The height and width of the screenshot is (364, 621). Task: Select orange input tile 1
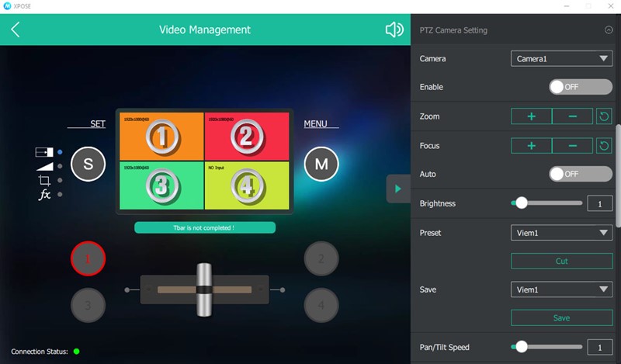[161, 137]
